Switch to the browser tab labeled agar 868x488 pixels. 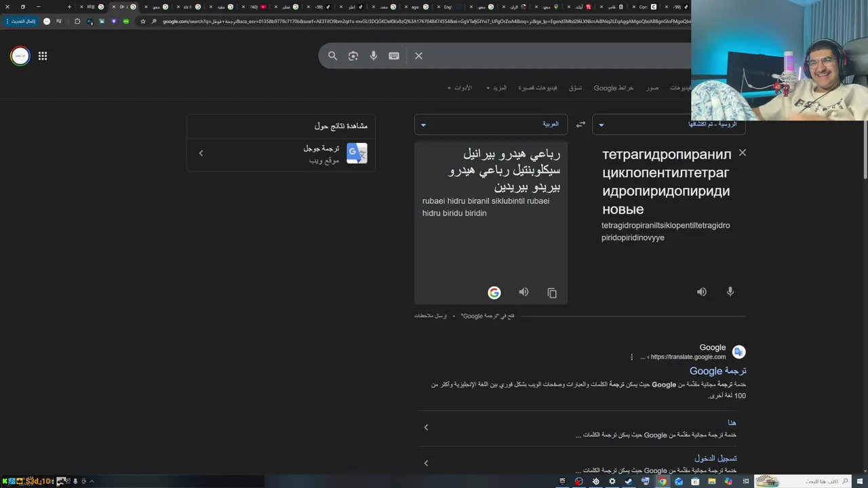pyautogui.click(x=418, y=7)
